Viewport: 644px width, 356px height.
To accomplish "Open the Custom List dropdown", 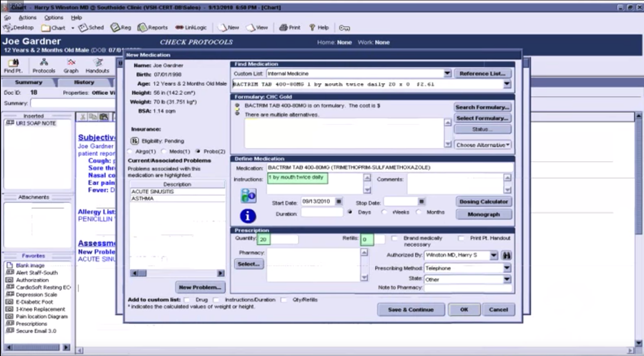I will click(446, 73).
